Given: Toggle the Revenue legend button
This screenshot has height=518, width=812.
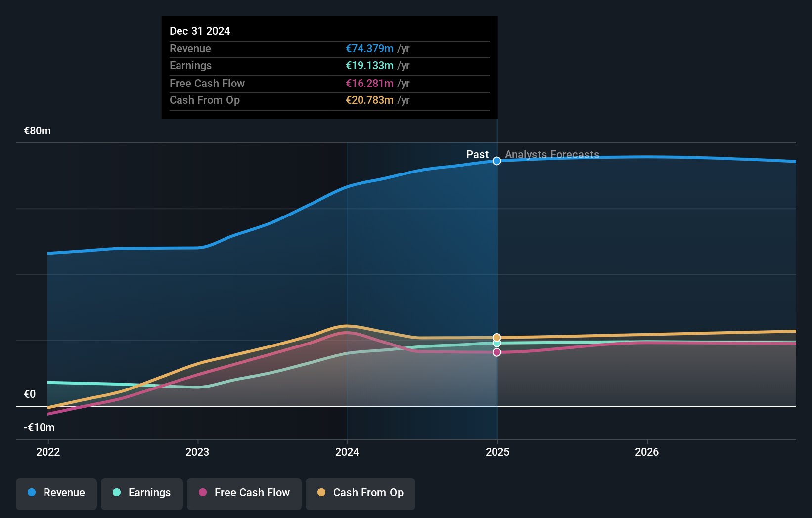Looking at the screenshot, I should click(x=56, y=494).
